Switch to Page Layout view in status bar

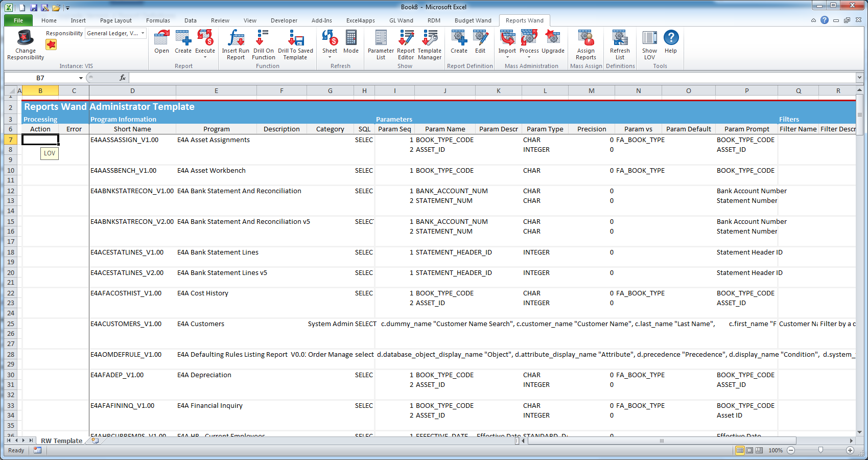coord(749,450)
